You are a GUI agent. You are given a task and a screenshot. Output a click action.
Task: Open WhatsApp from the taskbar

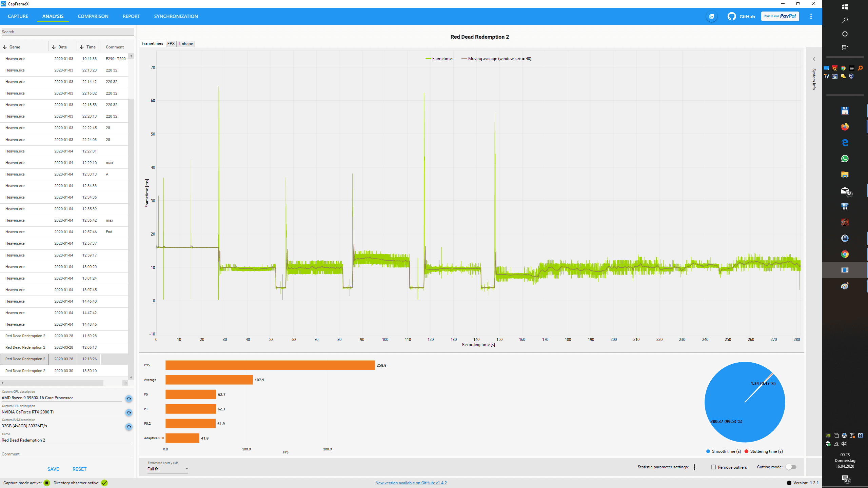[x=845, y=159]
